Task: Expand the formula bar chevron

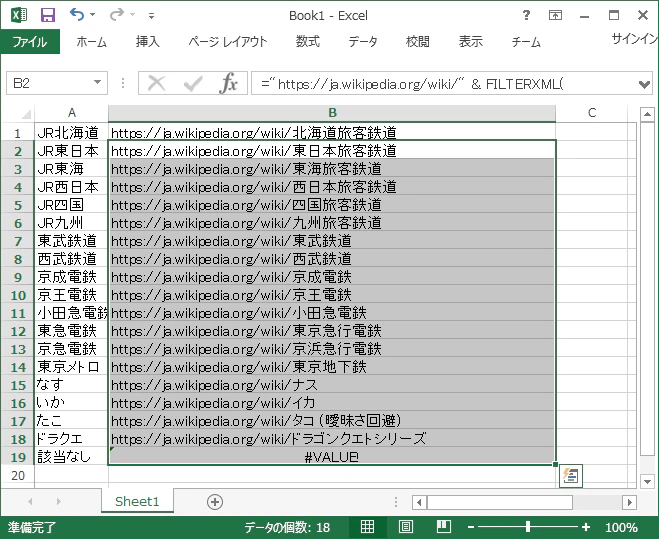Action: (x=644, y=84)
